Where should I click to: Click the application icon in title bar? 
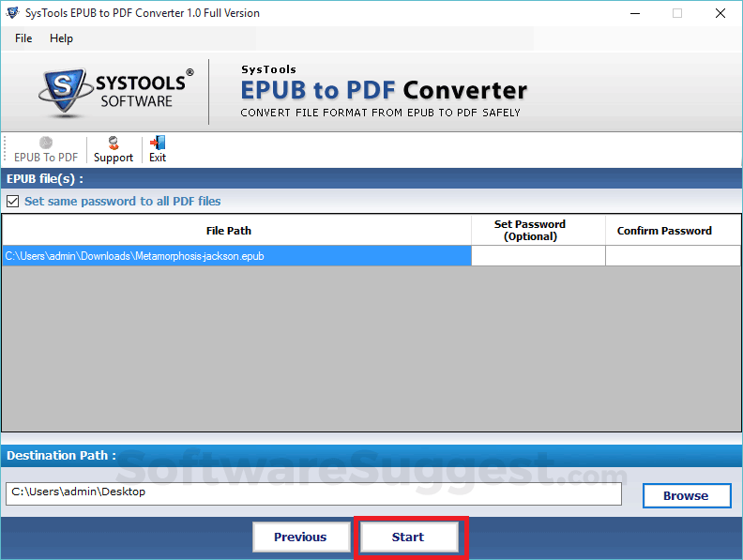click(x=13, y=13)
